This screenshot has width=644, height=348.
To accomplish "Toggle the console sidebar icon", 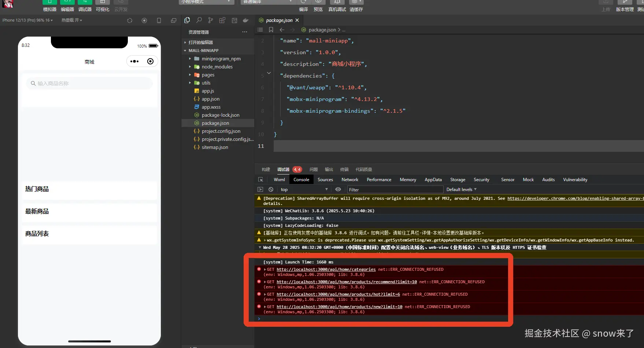I will click(x=260, y=190).
